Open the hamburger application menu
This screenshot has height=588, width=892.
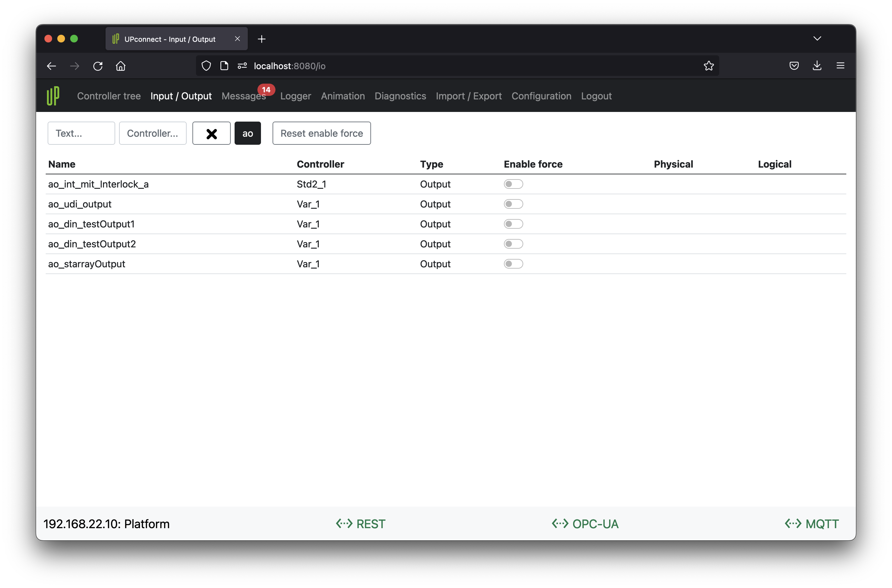[840, 66]
